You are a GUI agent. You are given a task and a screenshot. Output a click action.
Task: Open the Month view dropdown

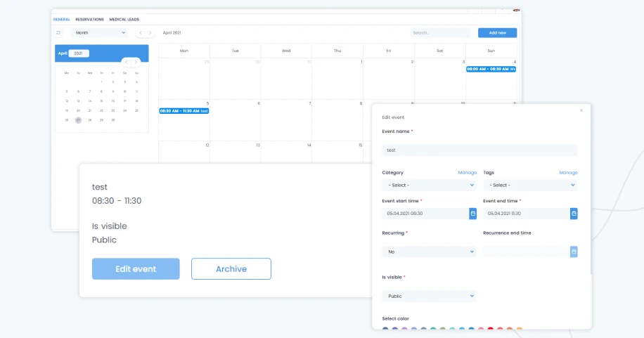99,33
